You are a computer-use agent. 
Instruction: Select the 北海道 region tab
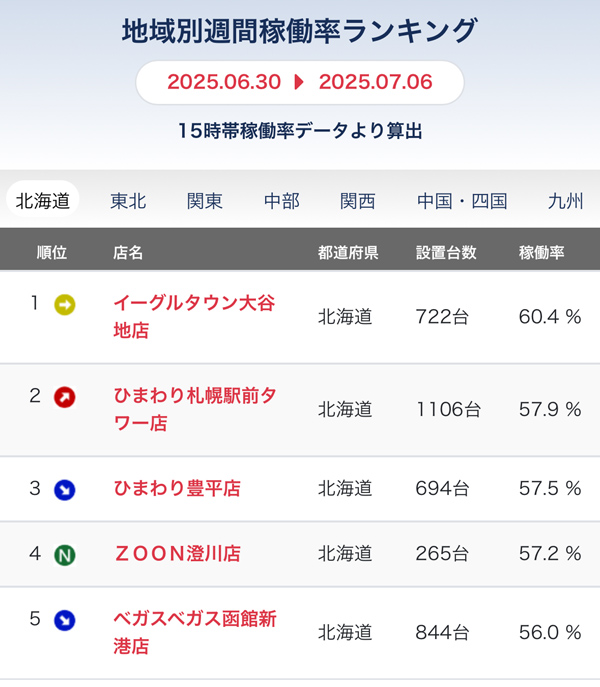[43, 201]
